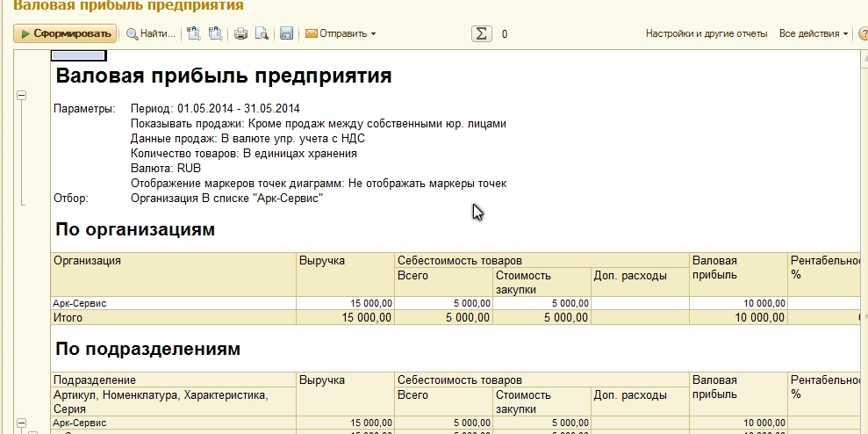Open the Все действия menu
Screen dimensions: 868x434
814,34
